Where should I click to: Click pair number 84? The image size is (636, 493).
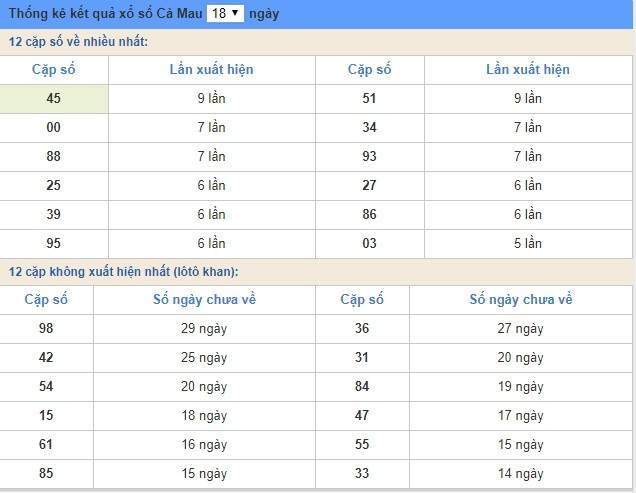click(362, 386)
